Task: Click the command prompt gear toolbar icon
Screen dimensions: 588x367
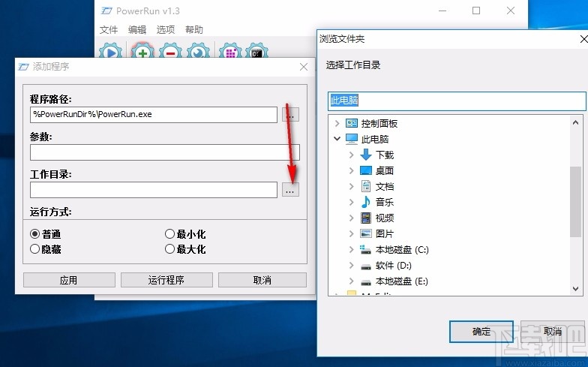Action: [x=256, y=52]
